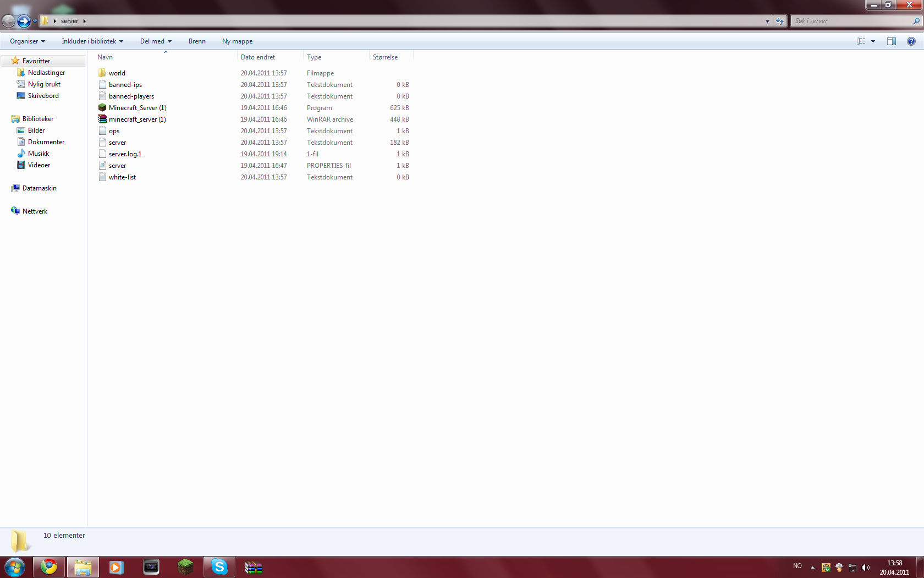
Task: Click the banned-ips file icon
Action: [x=102, y=84]
